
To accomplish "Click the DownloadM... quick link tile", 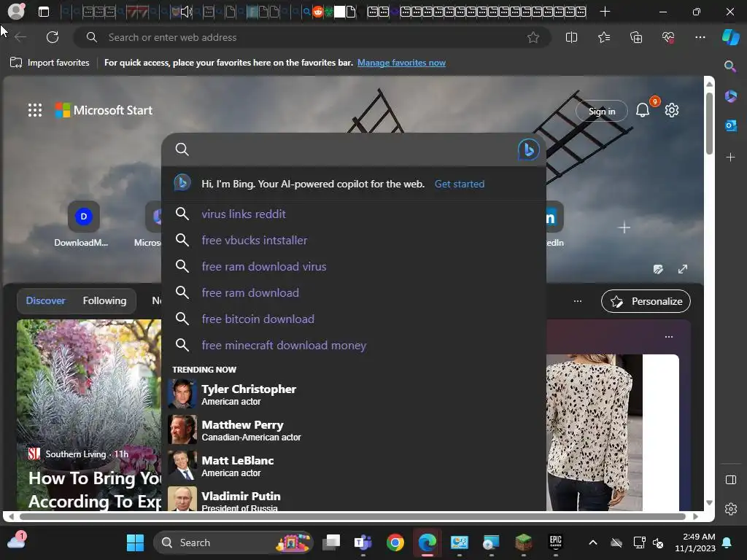I will pyautogui.click(x=82, y=224).
